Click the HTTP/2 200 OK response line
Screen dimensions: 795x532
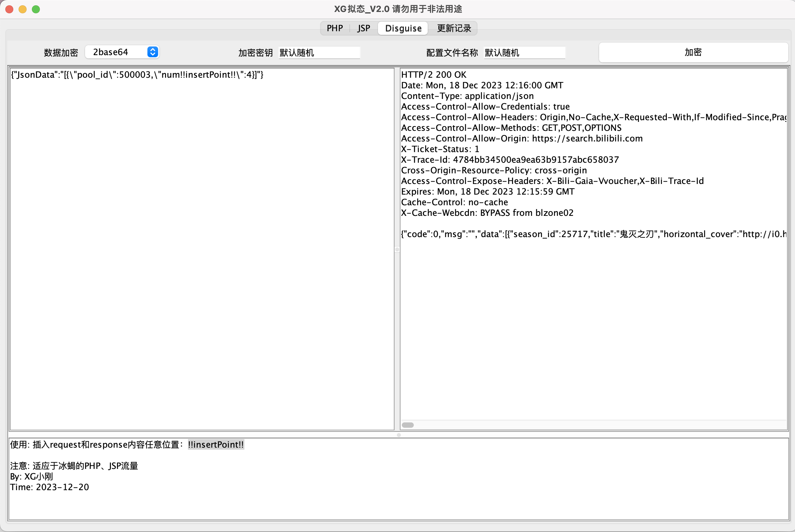(x=434, y=75)
